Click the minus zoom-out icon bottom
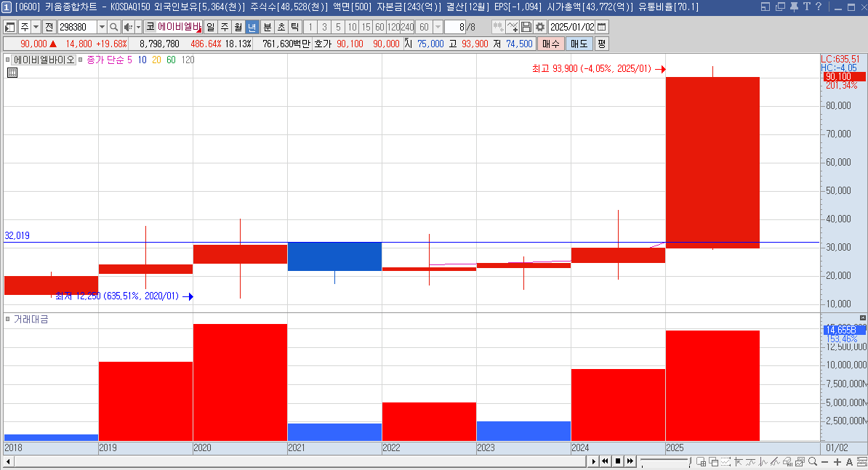 click(x=825, y=462)
